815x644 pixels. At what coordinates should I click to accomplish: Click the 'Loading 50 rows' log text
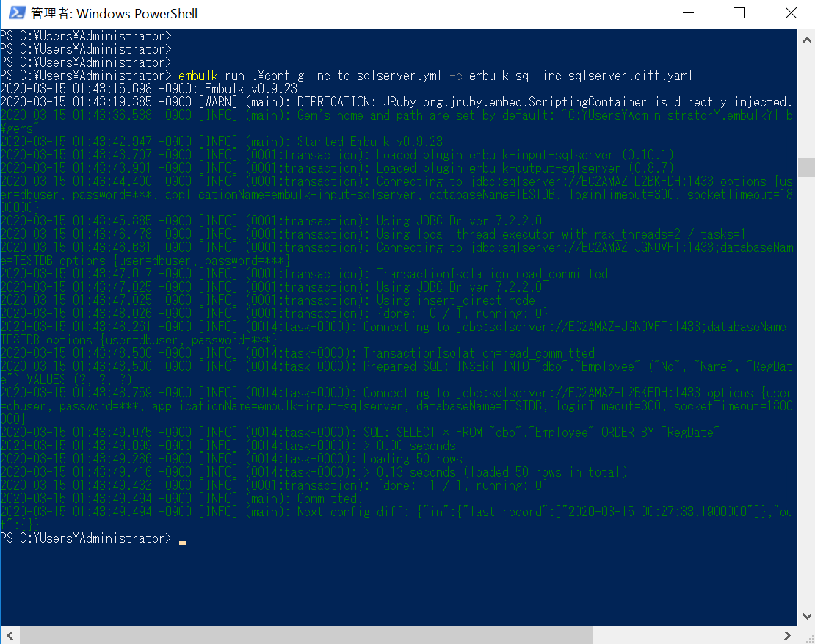pyautogui.click(x=413, y=459)
